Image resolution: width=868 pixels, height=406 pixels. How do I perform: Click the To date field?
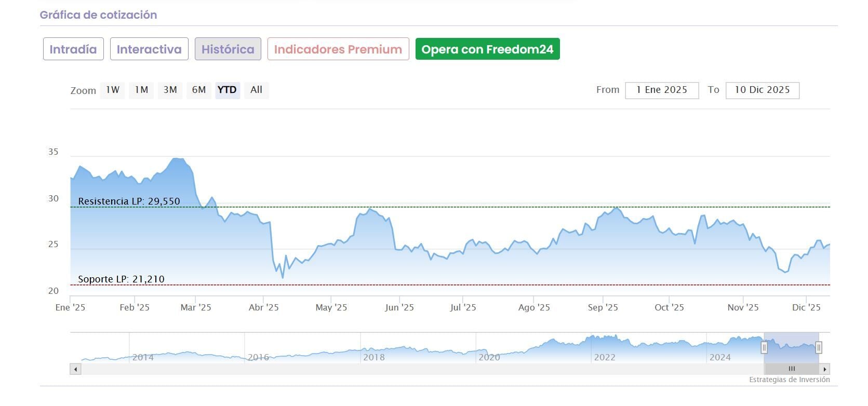pyautogui.click(x=762, y=90)
